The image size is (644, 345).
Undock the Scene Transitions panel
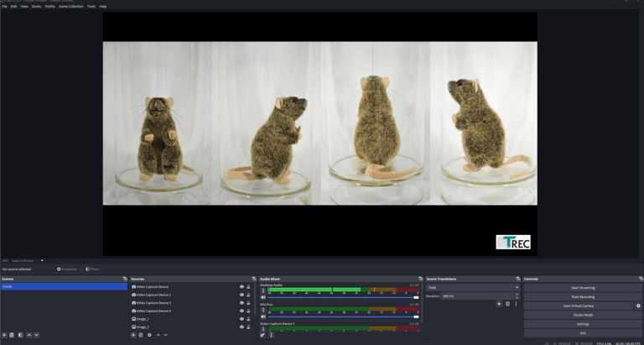tap(518, 279)
